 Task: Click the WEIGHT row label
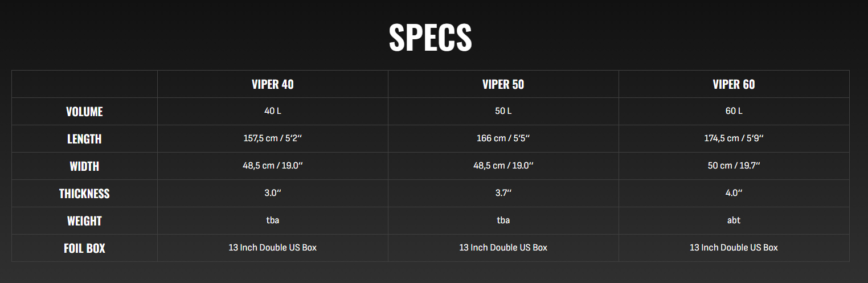(84, 221)
